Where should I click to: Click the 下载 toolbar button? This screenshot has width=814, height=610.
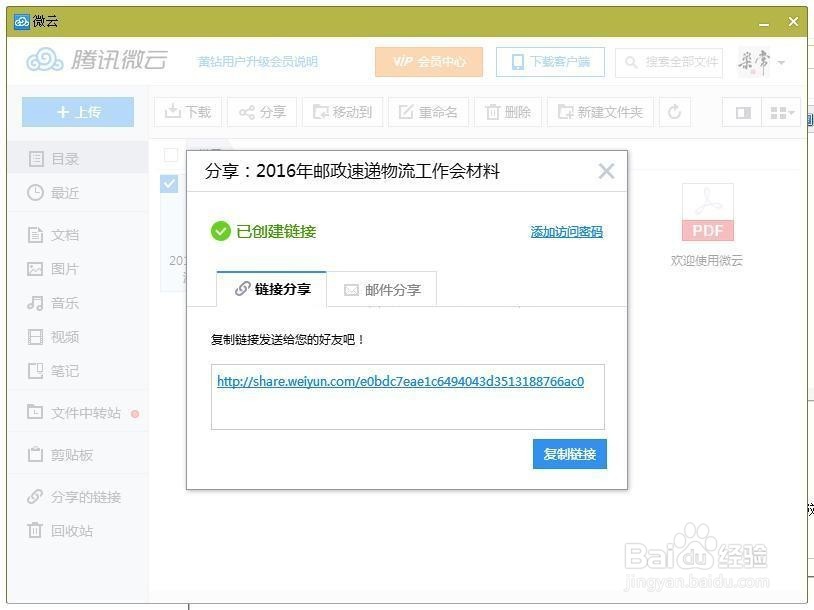tap(188, 112)
